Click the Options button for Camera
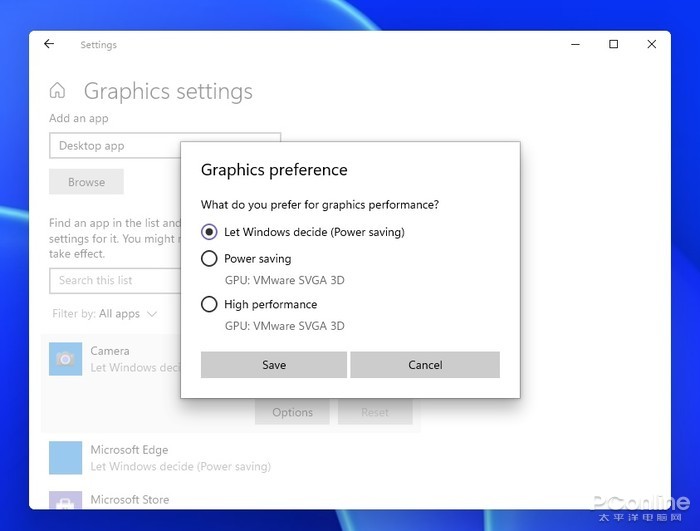700x531 pixels. (292, 412)
